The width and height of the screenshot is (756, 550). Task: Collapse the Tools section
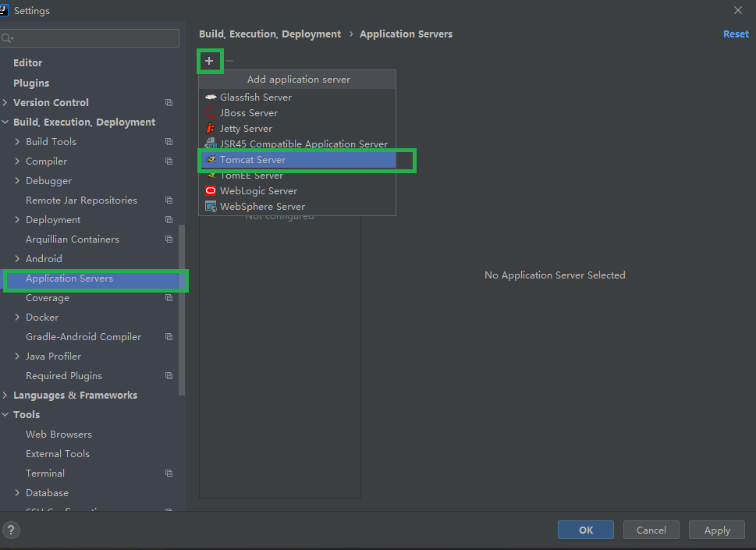coord(5,414)
